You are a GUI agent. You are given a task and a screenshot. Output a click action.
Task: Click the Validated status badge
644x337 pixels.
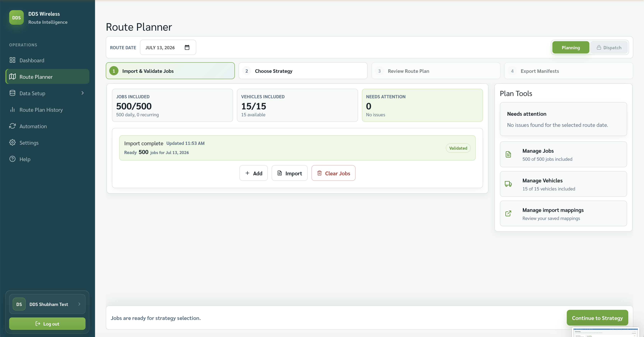[458, 148]
